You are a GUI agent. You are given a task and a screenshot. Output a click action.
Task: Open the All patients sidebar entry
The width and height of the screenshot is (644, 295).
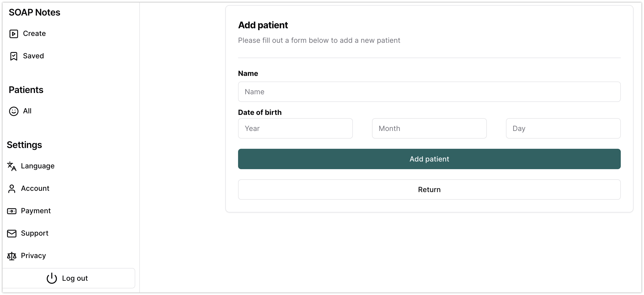[27, 111]
